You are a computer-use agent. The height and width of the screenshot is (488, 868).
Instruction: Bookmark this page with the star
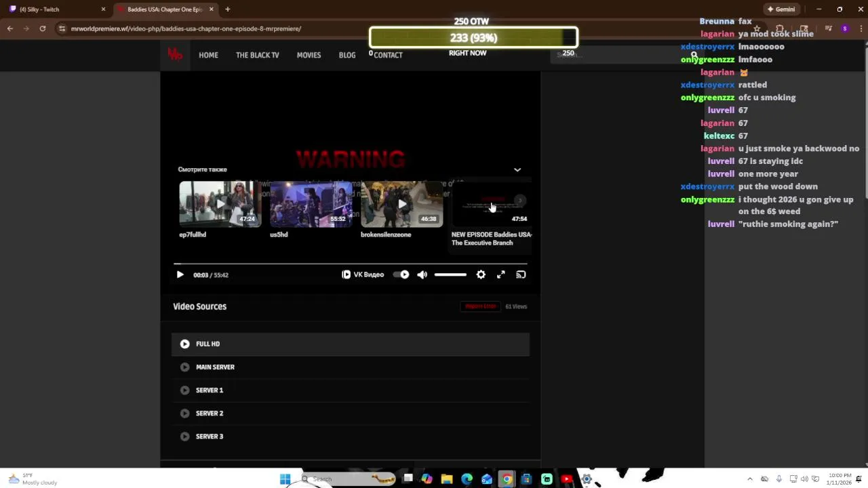tap(757, 28)
